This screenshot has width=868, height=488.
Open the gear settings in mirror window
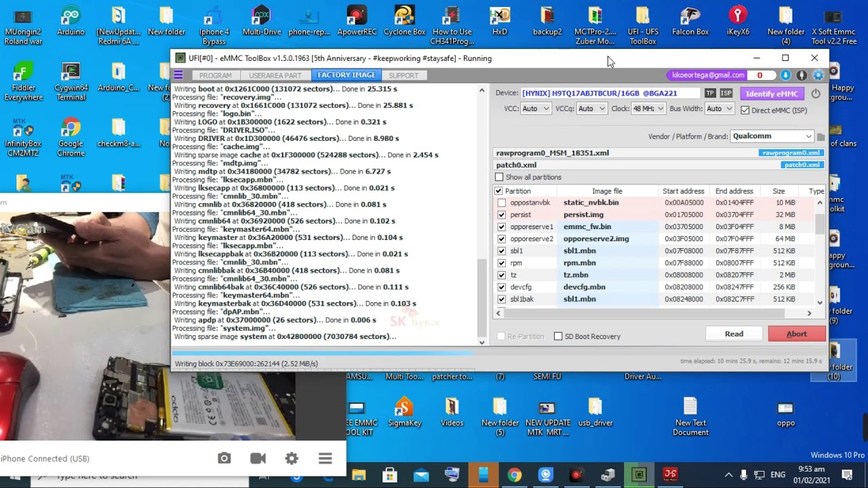[292, 458]
